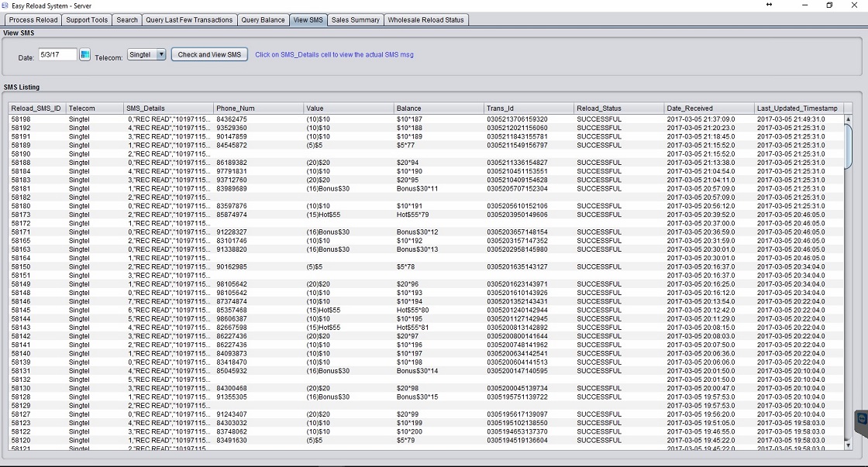868x467 pixels.
Task: Sort by the Value column header
Action: (x=350, y=108)
